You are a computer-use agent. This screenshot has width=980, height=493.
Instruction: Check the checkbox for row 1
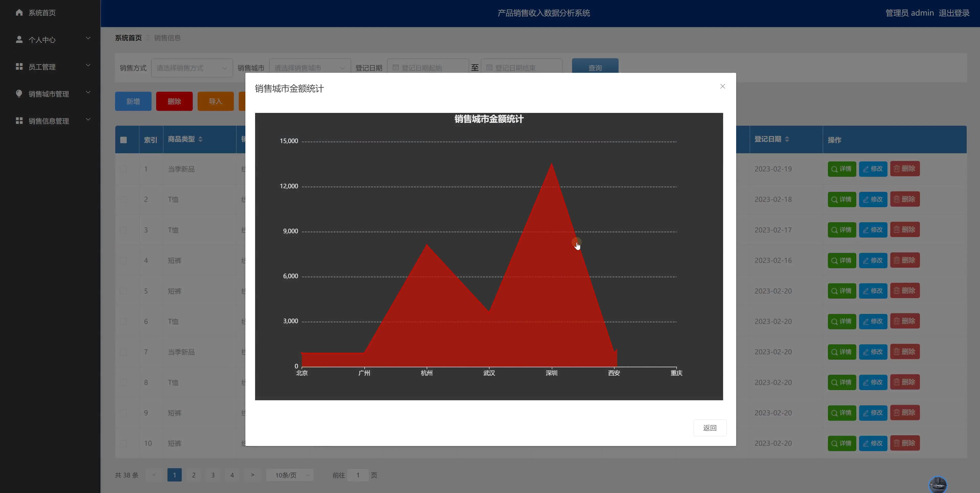[123, 169]
